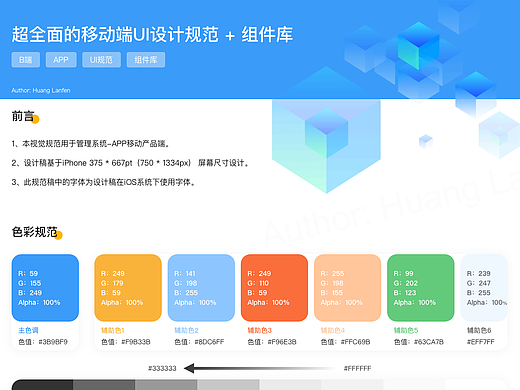
Task: Select the light blue 辅助色2 swatch
Action: (201, 288)
